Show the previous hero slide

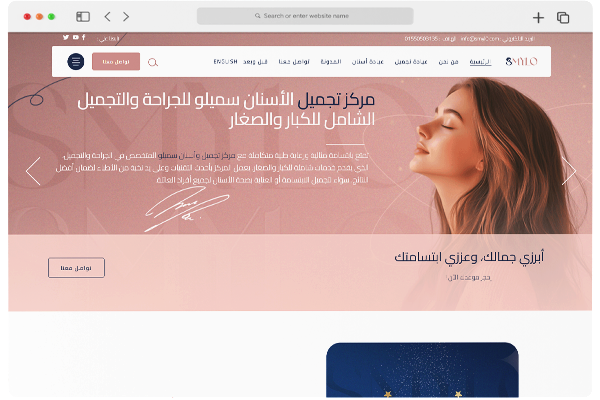[x=33, y=171]
